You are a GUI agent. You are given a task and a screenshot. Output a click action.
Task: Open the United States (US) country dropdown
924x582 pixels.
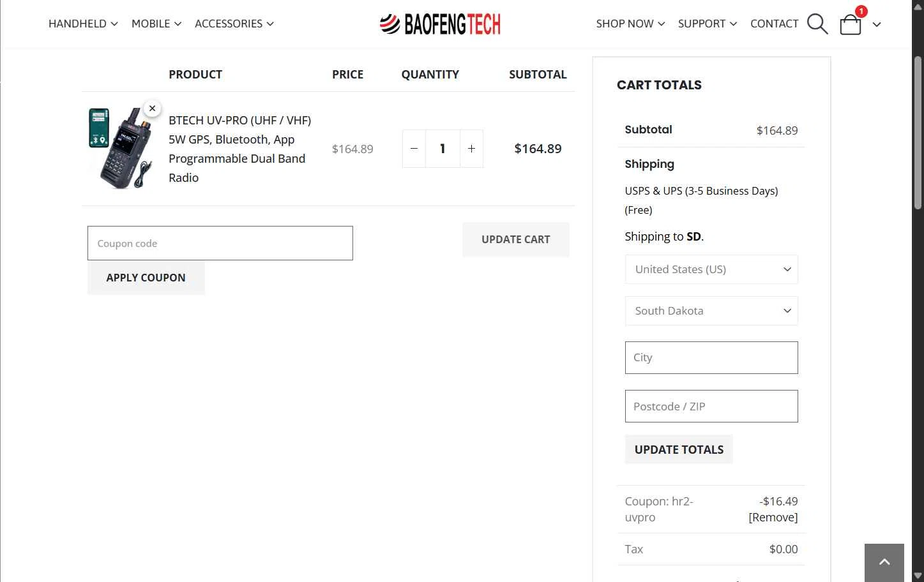click(711, 269)
